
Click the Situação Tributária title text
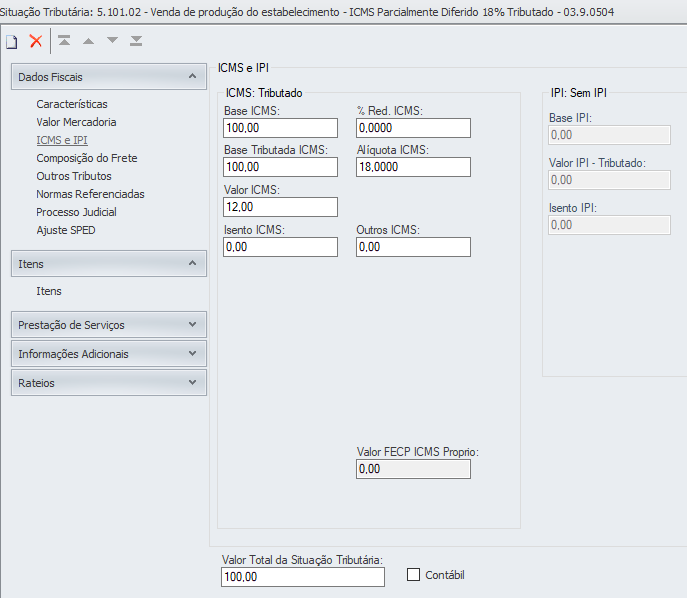[307, 12]
